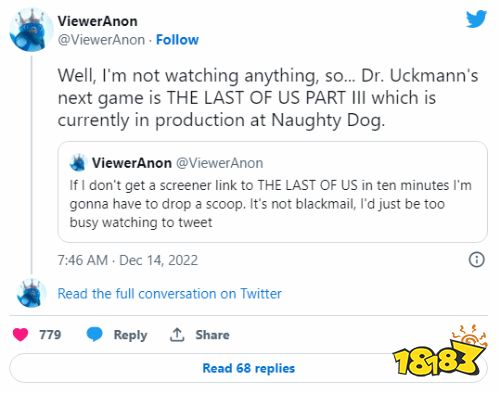Open the 7:46 AM Dec 14, 2022 timestamp

pos(128,260)
